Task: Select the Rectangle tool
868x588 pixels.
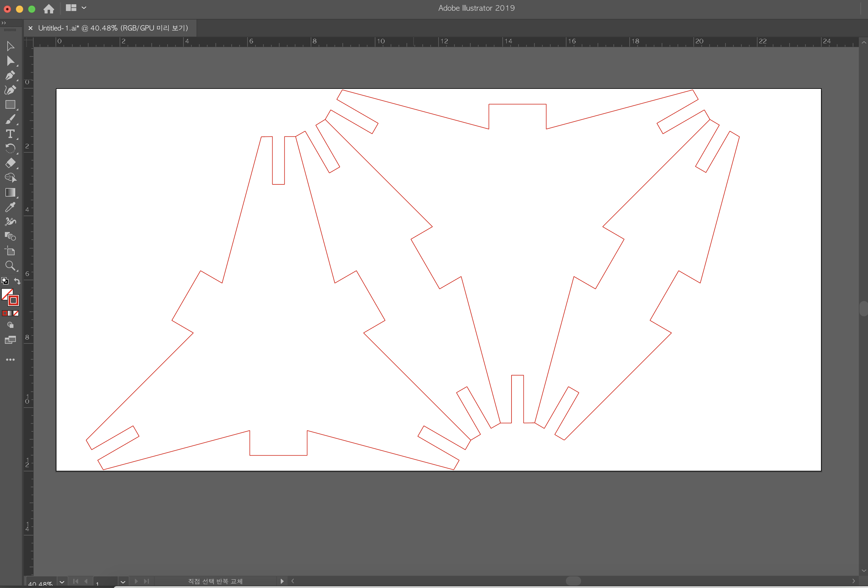Action: tap(10, 105)
